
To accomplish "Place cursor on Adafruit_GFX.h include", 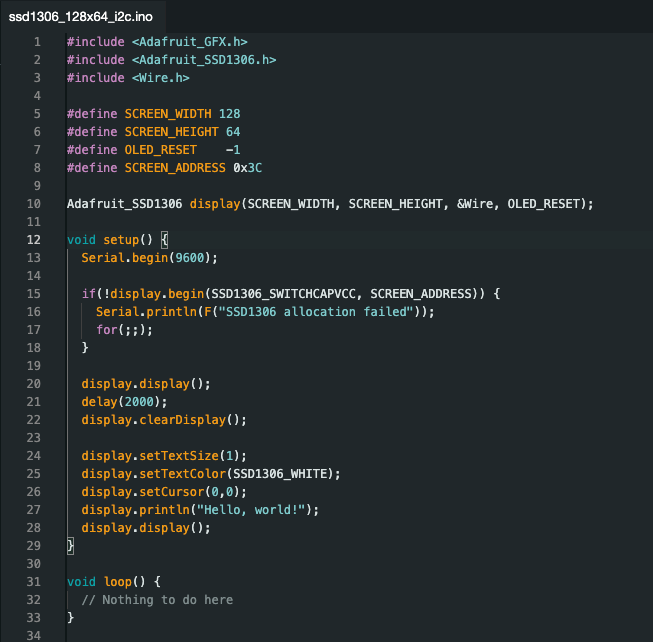I will coord(190,42).
